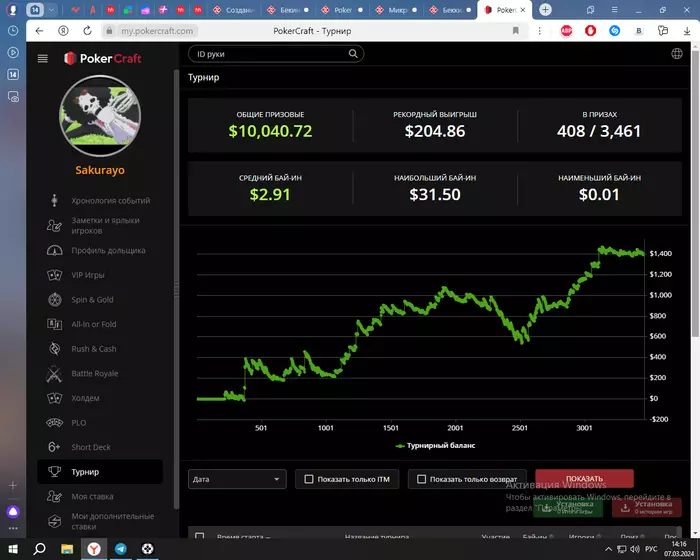Open Telegram from the taskbar
Viewport: 700px width, 560px height.
121,548
